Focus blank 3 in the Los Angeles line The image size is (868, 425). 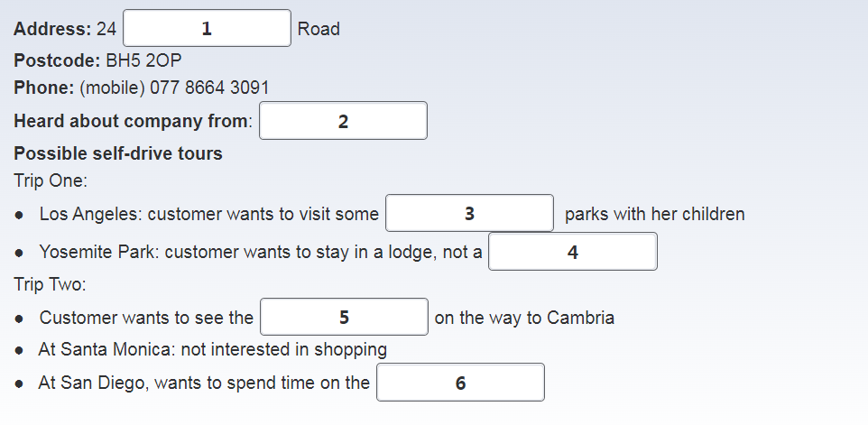pyautogui.click(x=469, y=213)
